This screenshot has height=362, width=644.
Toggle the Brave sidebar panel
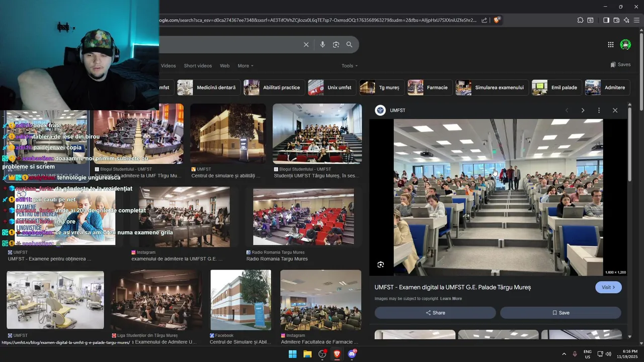click(606, 20)
